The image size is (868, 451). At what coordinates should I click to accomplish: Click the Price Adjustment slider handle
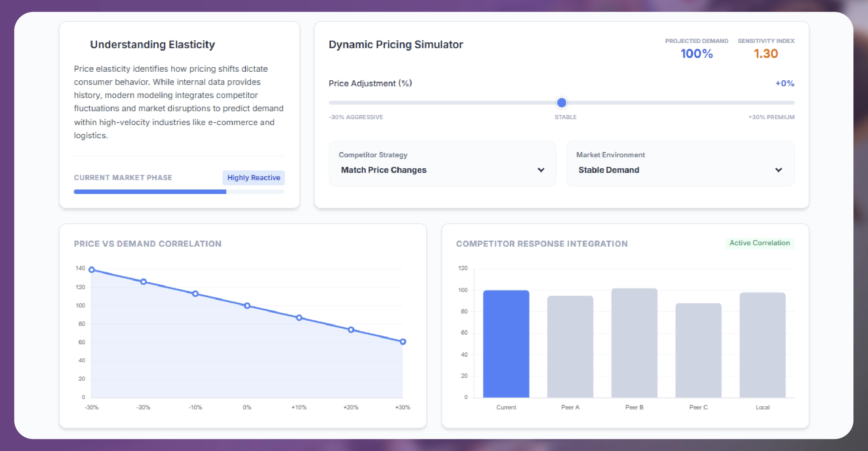click(561, 103)
